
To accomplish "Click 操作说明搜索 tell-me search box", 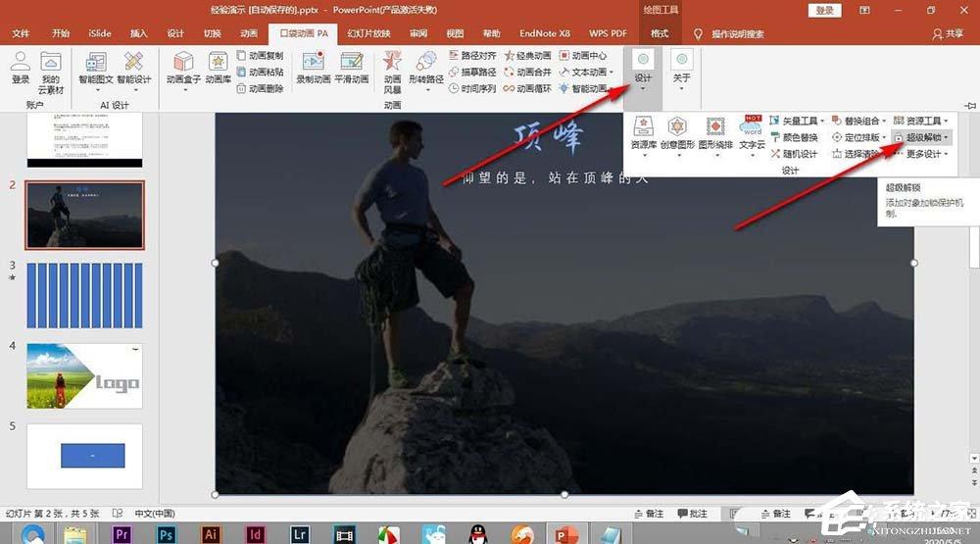I will click(729, 33).
